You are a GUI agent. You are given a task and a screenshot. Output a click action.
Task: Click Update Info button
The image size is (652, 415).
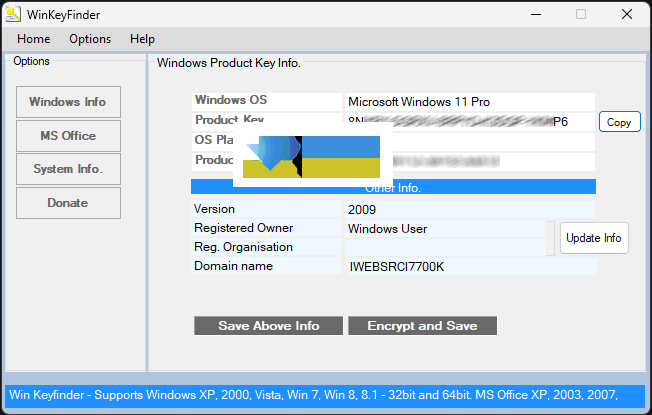(594, 238)
